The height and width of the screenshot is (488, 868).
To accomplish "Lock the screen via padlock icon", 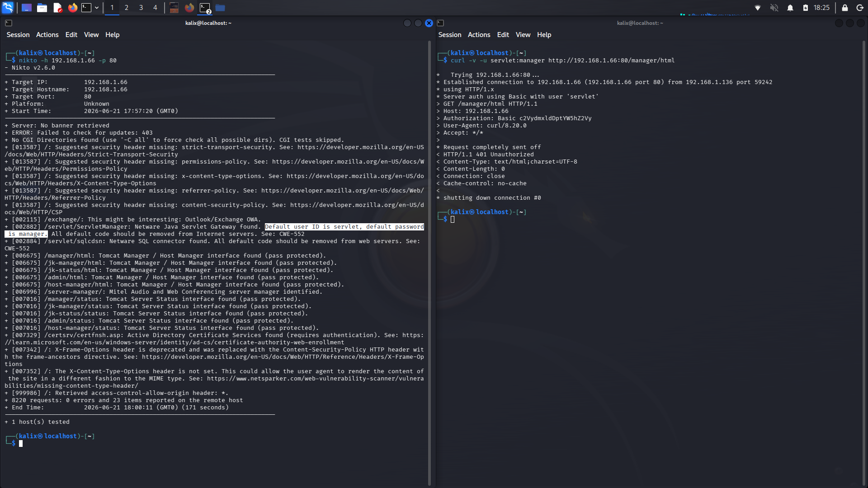I will point(844,8).
